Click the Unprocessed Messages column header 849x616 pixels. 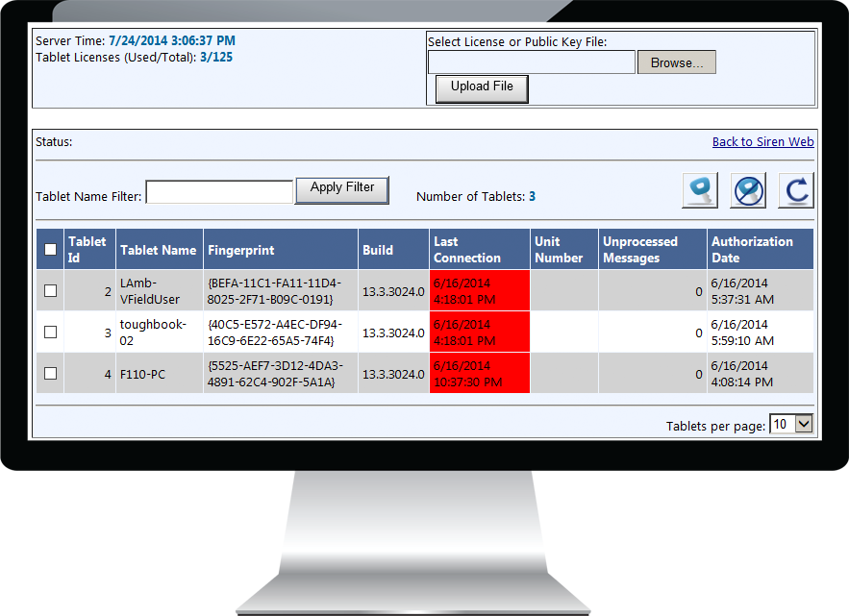pos(640,250)
